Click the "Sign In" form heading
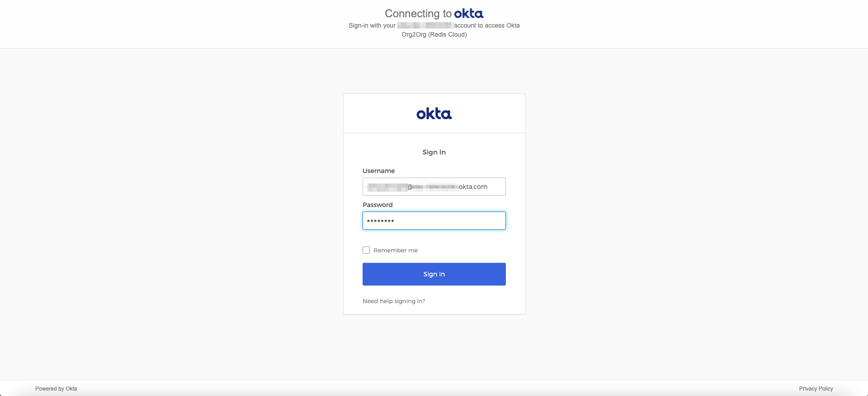Image resolution: width=868 pixels, height=396 pixels. (434, 152)
